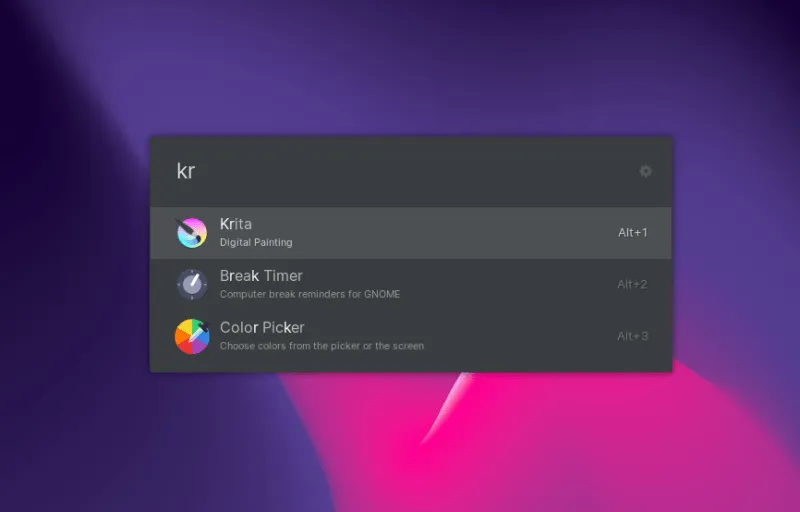The image size is (800, 512).
Task: Click the Alt+3 shortcut label
Action: [x=632, y=337]
